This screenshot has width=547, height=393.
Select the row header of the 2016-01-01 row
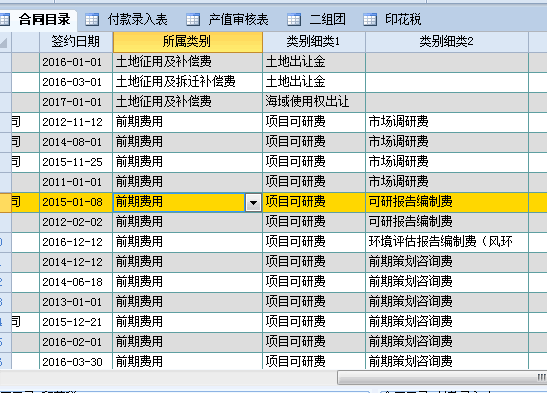pyautogui.click(x=5, y=62)
